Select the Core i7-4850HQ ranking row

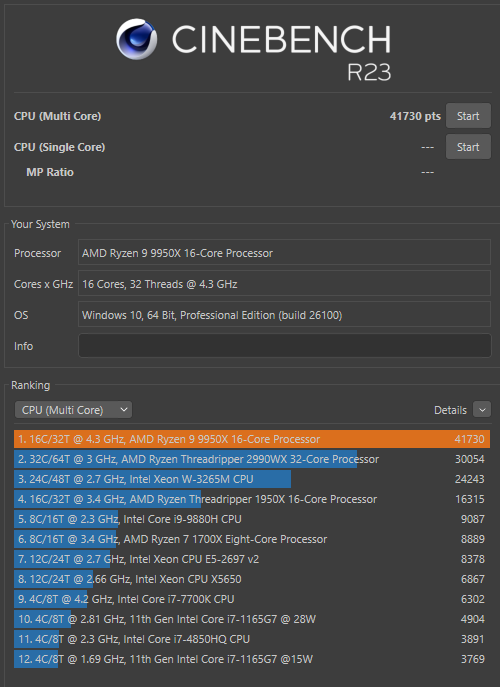pos(252,639)
